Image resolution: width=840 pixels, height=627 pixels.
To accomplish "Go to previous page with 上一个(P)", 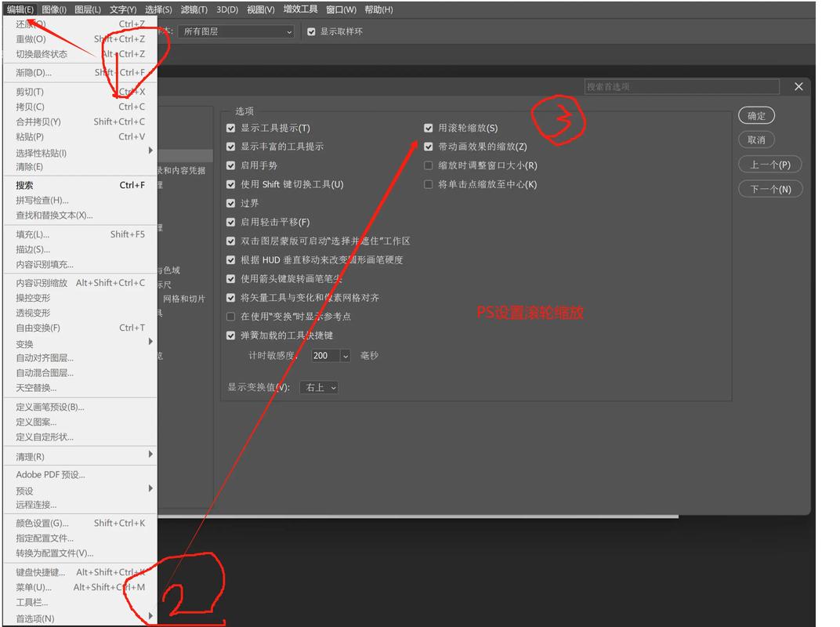I will tap(769, 165).
